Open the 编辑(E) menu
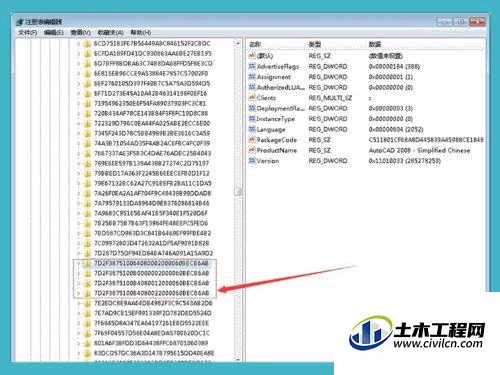Screen dimensions: 500x375 tap(54, 32)
